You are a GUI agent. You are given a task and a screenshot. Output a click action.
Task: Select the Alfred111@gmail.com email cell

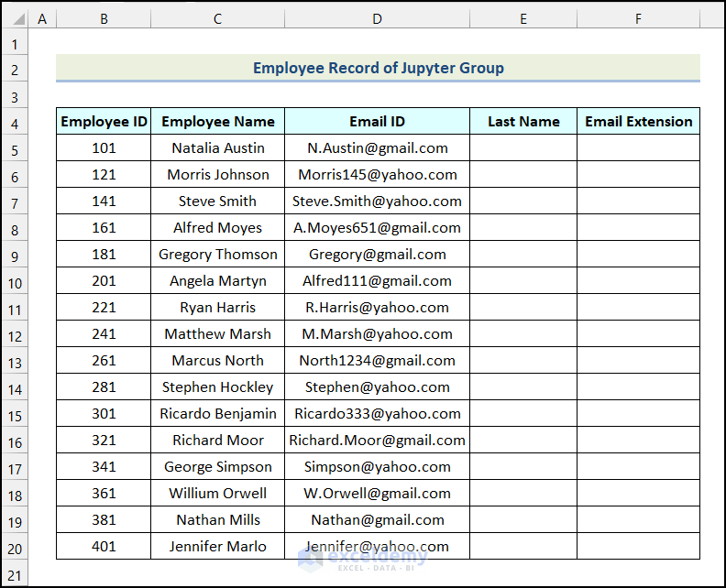point(378,281)
